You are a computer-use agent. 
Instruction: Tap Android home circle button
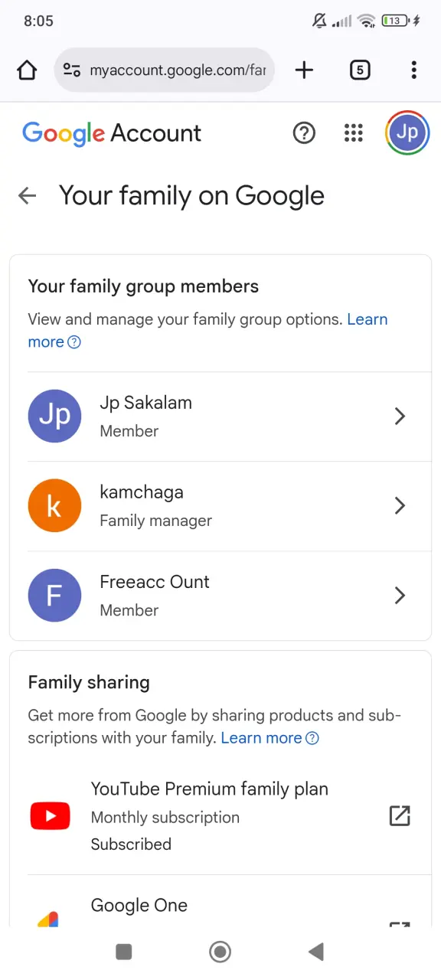click(x=220, y=952)
